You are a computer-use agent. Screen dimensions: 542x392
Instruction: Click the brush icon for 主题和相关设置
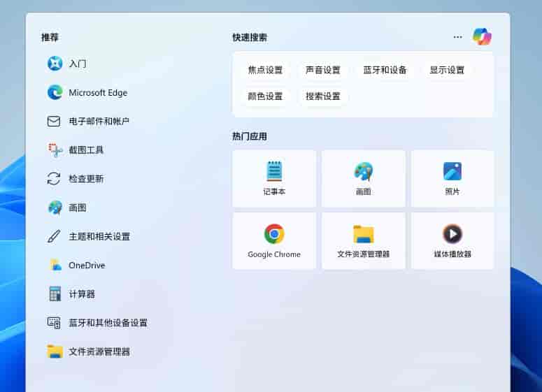click(54, 237)
